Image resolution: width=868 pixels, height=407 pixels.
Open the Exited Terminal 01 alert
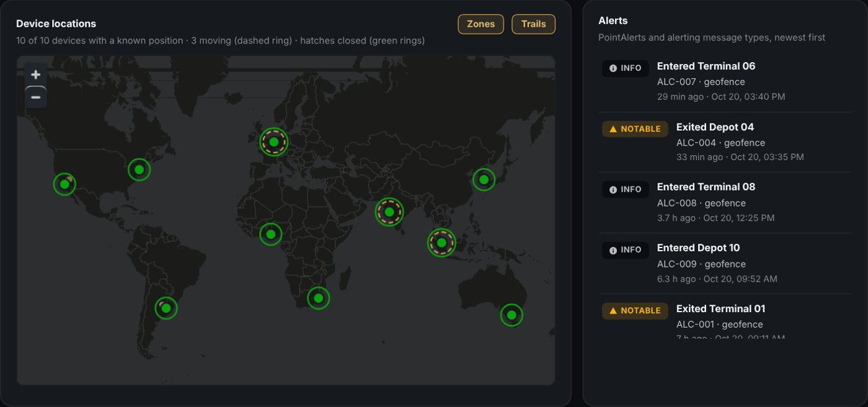coord(725,316)
